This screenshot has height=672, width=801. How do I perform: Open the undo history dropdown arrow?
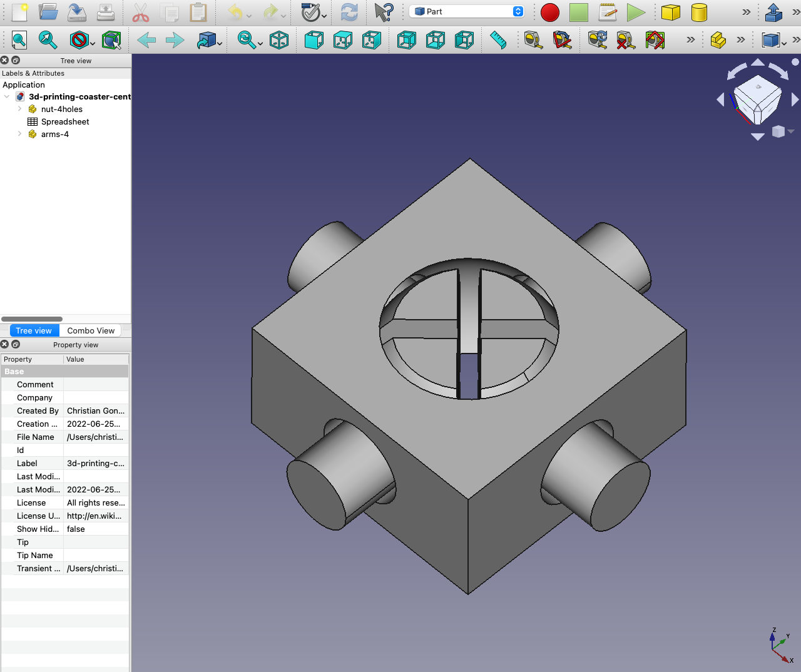(249, 15)
